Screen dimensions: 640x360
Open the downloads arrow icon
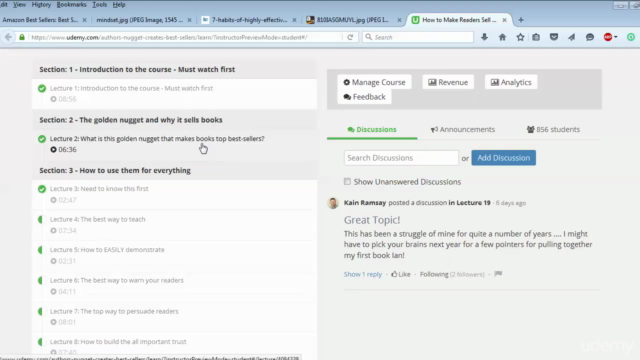point(484,37)
